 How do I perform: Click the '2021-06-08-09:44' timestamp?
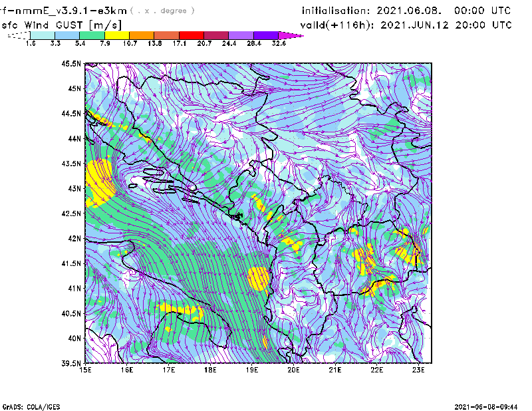click(486, 407)
